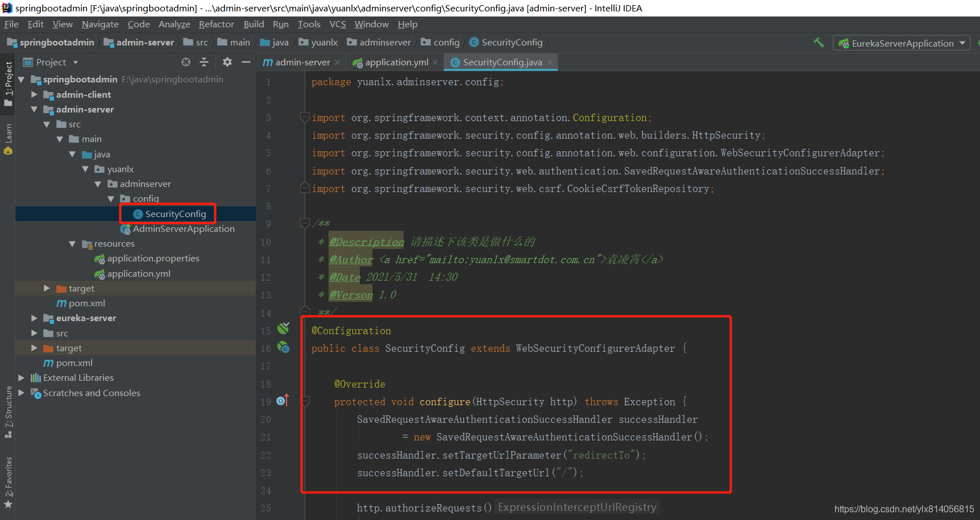
Task: Collapse the resources folder node
Action: [72, 244]
